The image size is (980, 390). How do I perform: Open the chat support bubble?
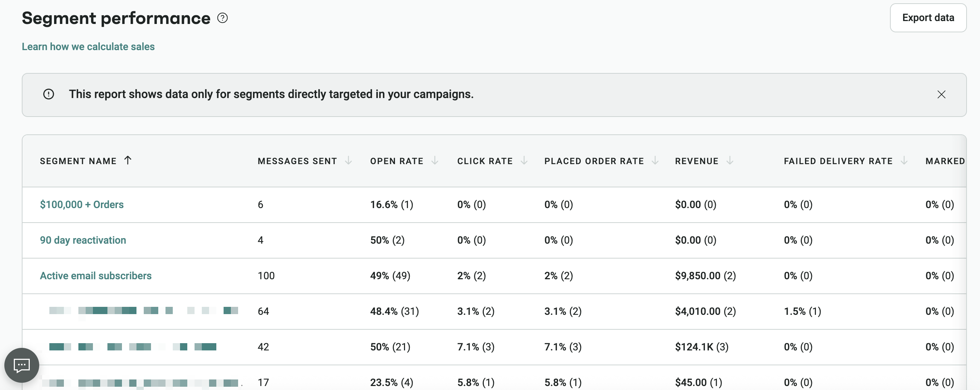[21, 365]
